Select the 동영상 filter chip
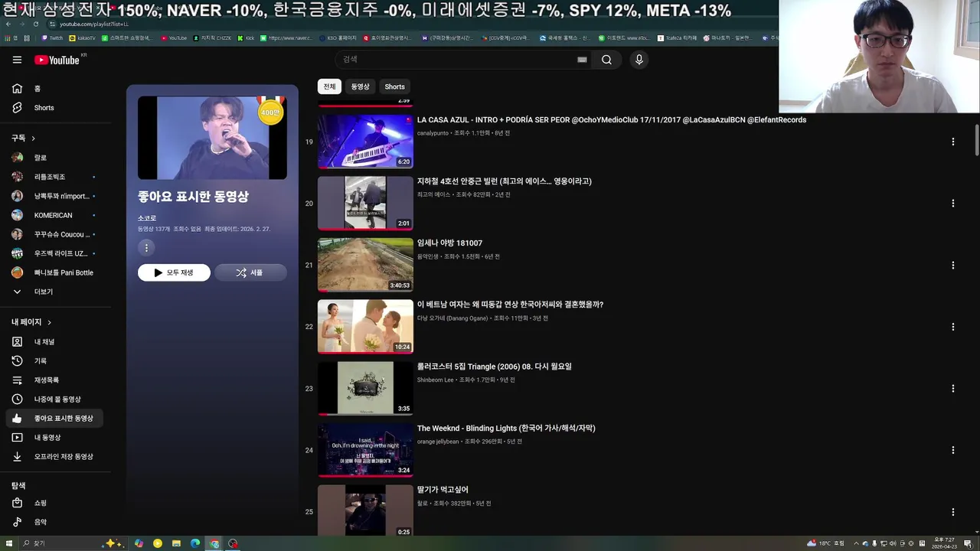 [360, 86]
